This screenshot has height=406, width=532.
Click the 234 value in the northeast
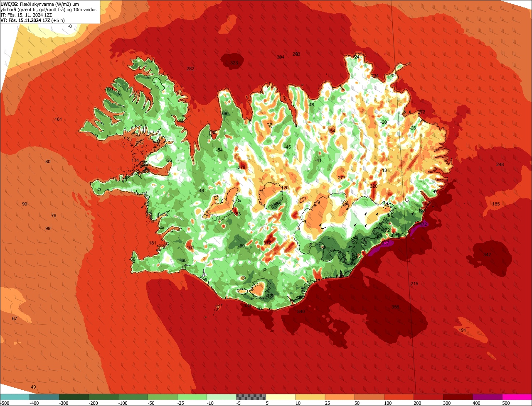pos(375,76)
